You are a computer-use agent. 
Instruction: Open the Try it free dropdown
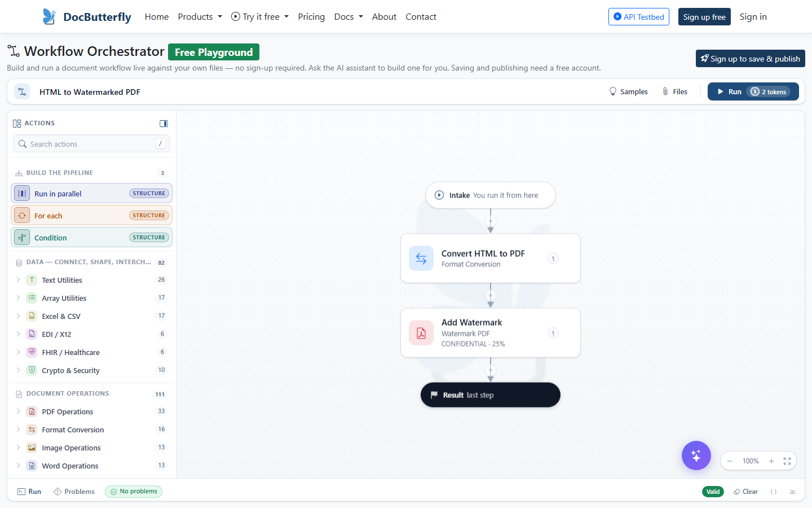[260, 17]
